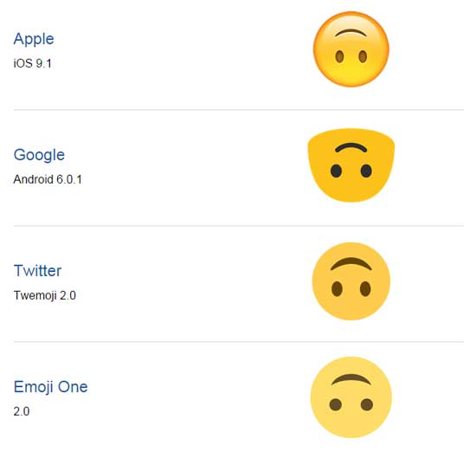Click the 2.0 version text under Emoji One
The image size is (476, 451).
(x=22, y=411)
